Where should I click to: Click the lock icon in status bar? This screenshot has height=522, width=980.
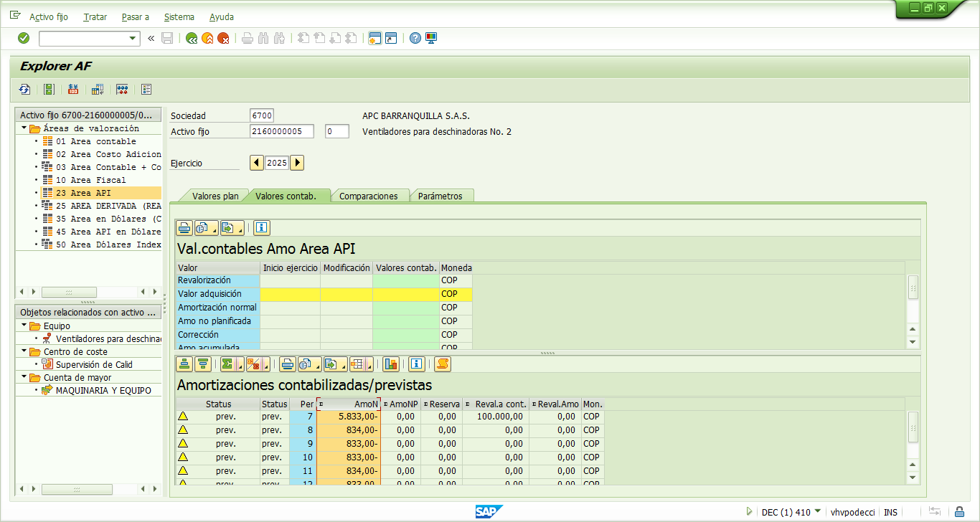(x=959, y=512)
